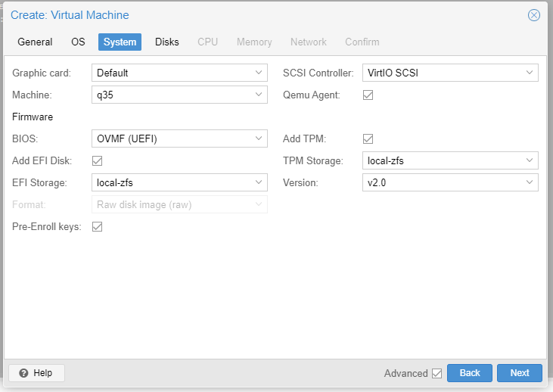553x392 pixels.
Task: Expand the Graphic card dropdown arrow
Action: pyautogui.click(x=259, y=73)
